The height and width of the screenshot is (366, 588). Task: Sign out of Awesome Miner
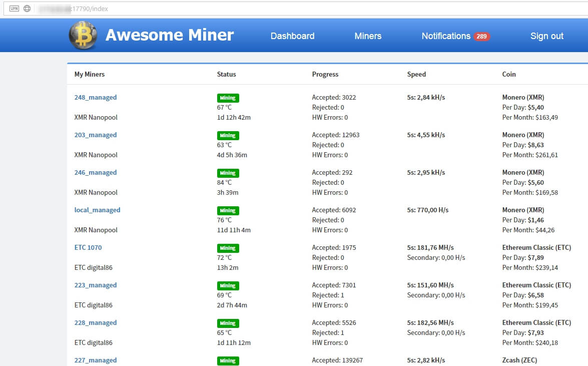[547, 36]
